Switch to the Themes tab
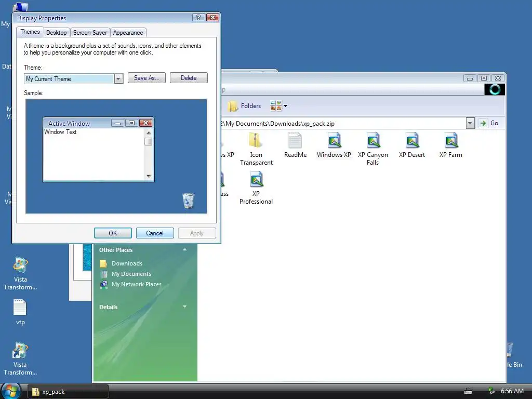Image resolution: width=532 pixels, height=399 pixels. (x=30, y=32)
